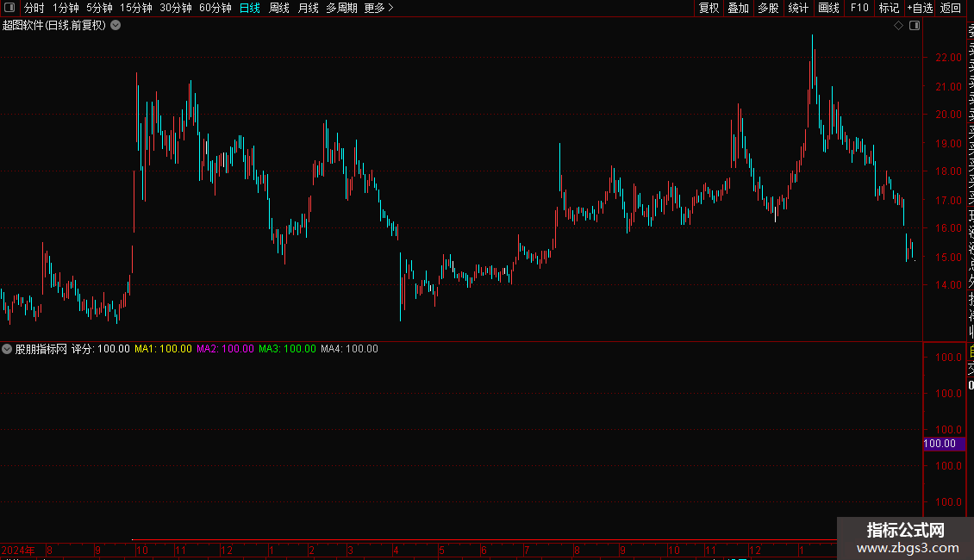The height and width of the screenshot is (560, 974).
Task: Open the 多股 multi-stock view
Action: [x=768, y=8]
